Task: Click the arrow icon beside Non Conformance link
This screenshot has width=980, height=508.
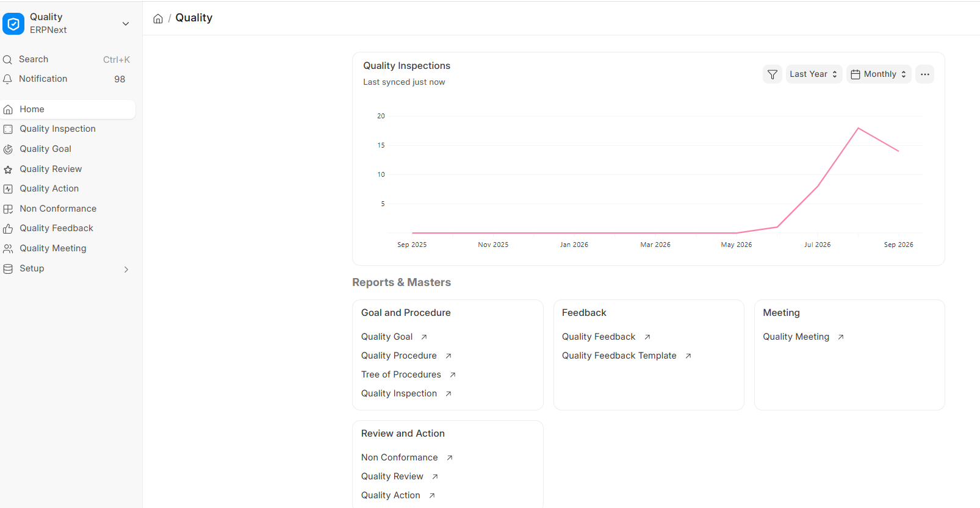Action: 450,458
